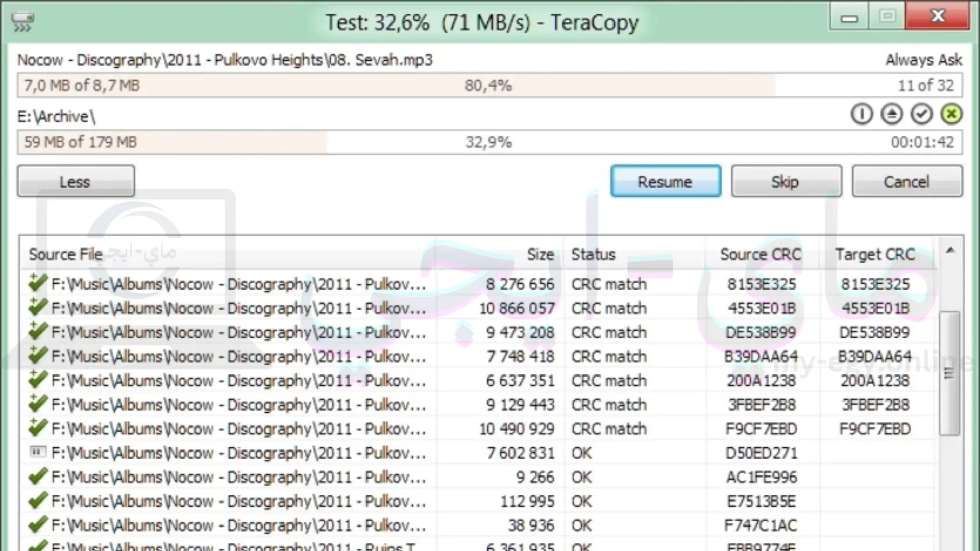Click the file list scrollbar thumb

949,373
